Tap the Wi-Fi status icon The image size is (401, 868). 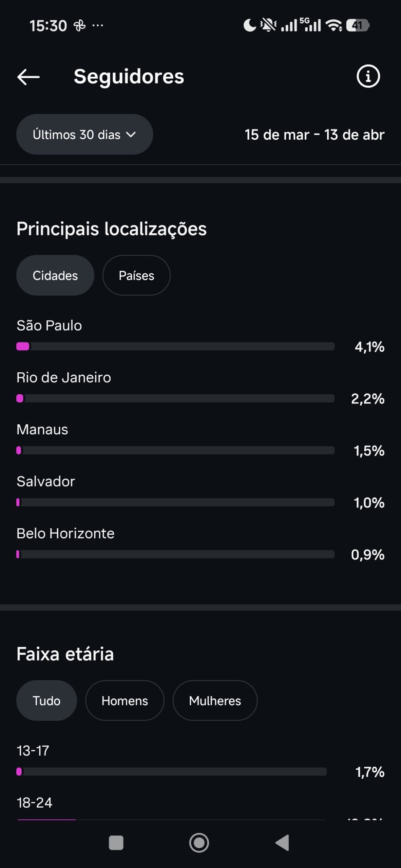coord(334,25)
